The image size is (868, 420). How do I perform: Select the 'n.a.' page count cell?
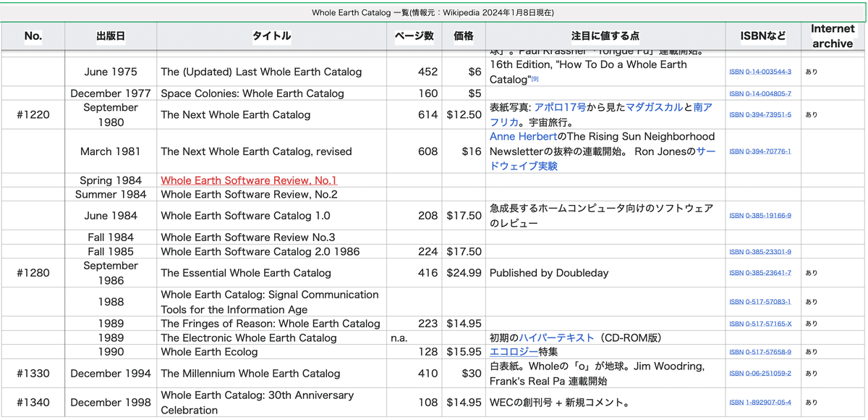coord(414,337)
